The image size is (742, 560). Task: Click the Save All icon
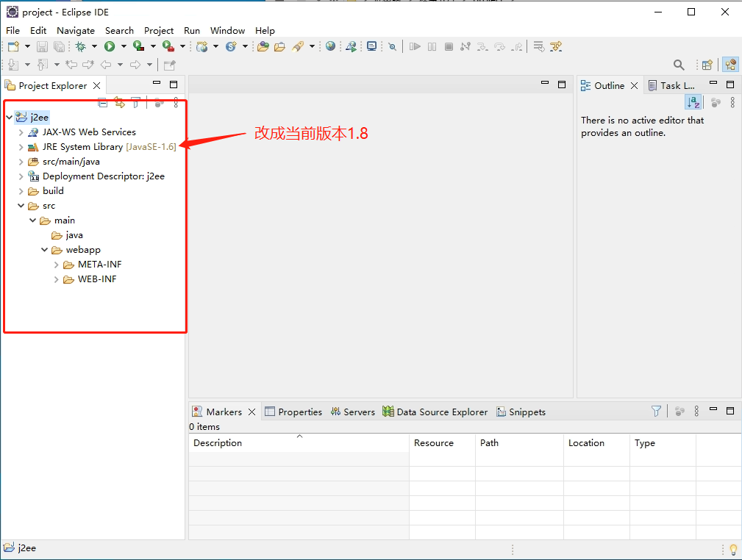[59, 46]
